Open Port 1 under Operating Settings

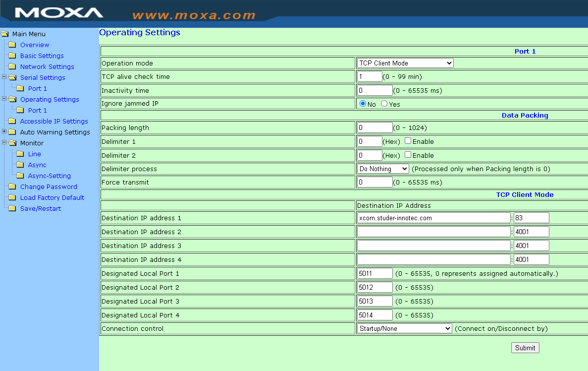click(38, 110)
